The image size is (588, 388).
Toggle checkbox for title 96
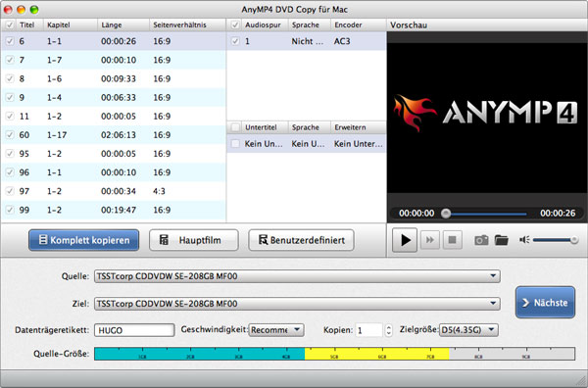[10, 172]
